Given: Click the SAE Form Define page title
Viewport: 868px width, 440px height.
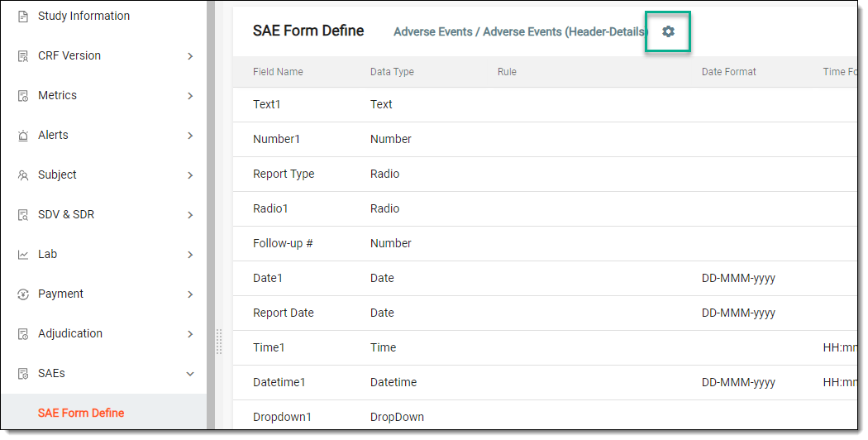Looking at the screenshot, I should (x=308, y=31).
